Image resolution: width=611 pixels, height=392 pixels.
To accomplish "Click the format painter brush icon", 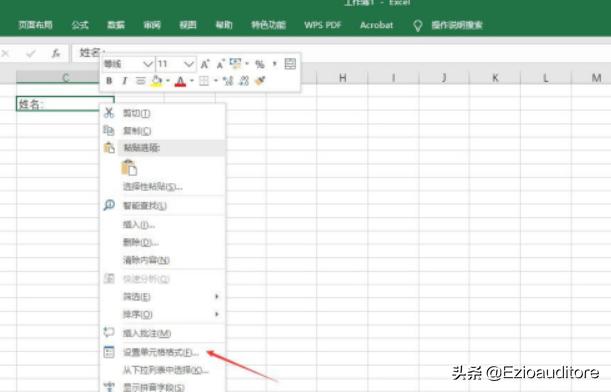I will click(260, 80).
